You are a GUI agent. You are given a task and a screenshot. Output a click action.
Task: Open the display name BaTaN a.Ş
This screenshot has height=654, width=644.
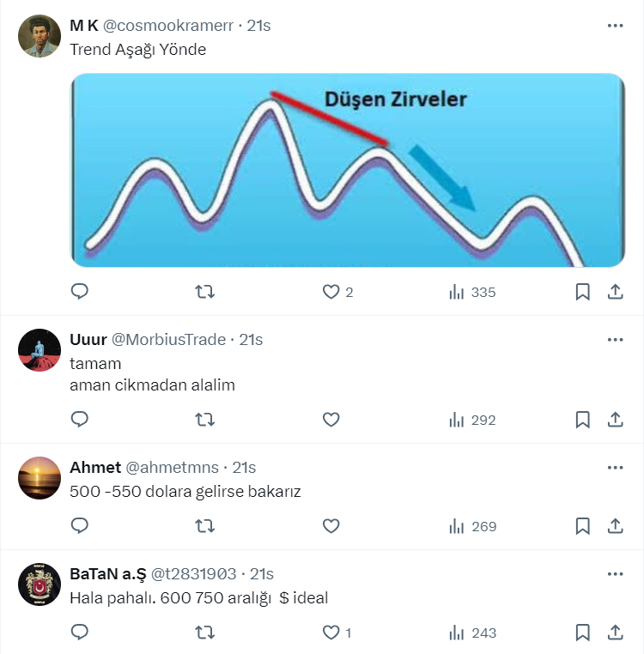pos(107,573)
